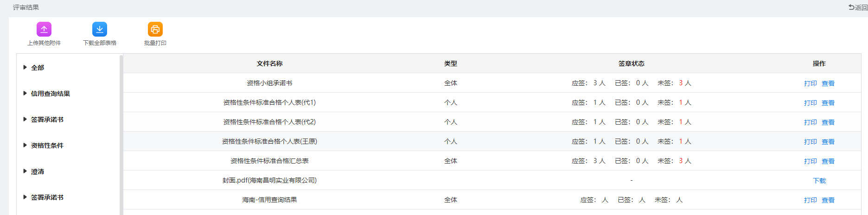This screenshot has height=215, width=868.
Task: View 资格性条件标准合格汇总表
Action: [x=828, y=161]
